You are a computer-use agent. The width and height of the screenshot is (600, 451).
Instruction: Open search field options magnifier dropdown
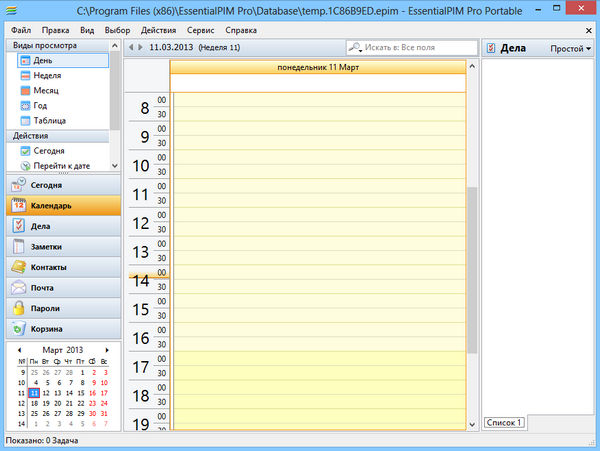[x=356, y=48]
